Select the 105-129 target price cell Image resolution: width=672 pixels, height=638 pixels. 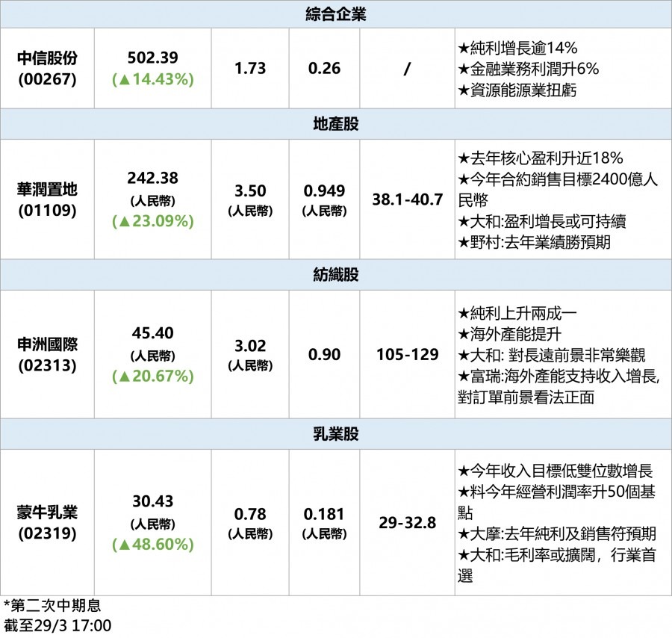(407, 354)
